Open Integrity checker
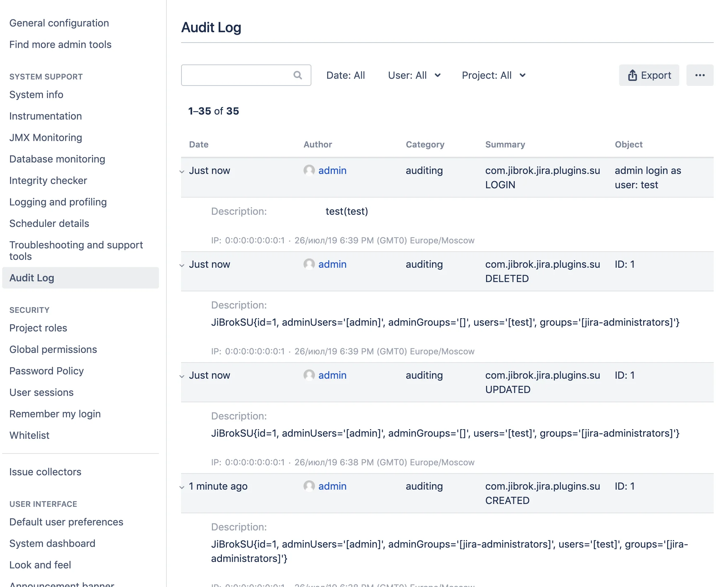 coord(48,180)
